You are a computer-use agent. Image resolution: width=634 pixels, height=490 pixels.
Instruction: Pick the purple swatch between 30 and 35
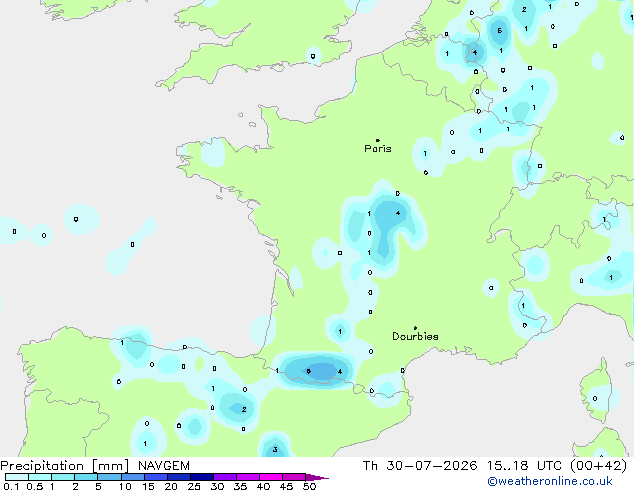(x=225, y=477)
